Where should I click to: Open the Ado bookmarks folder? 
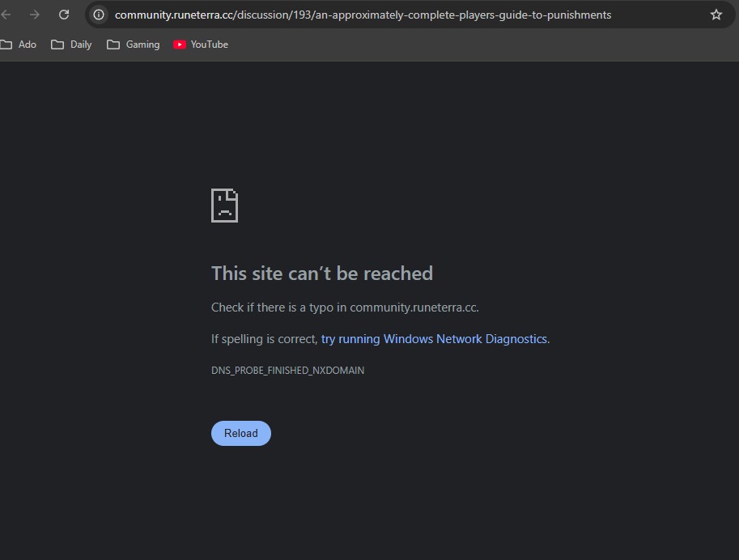coord(19,45)
